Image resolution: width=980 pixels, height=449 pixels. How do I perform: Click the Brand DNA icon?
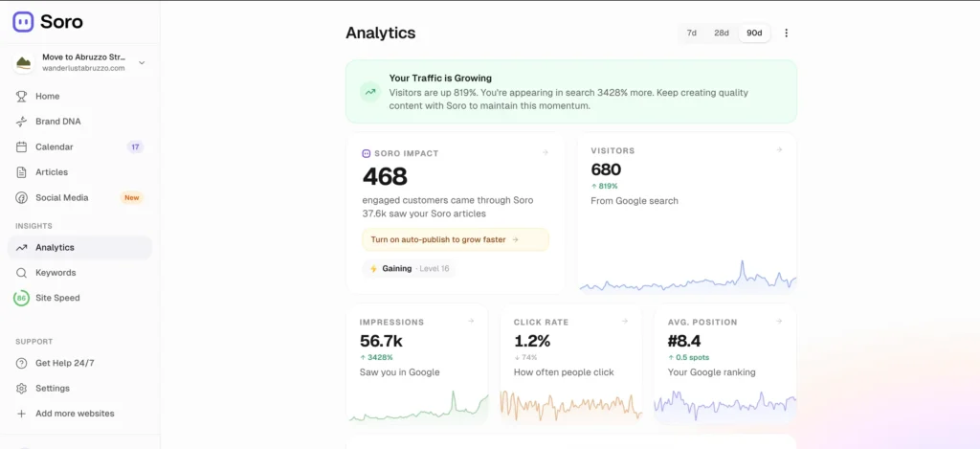coord(22,122)
